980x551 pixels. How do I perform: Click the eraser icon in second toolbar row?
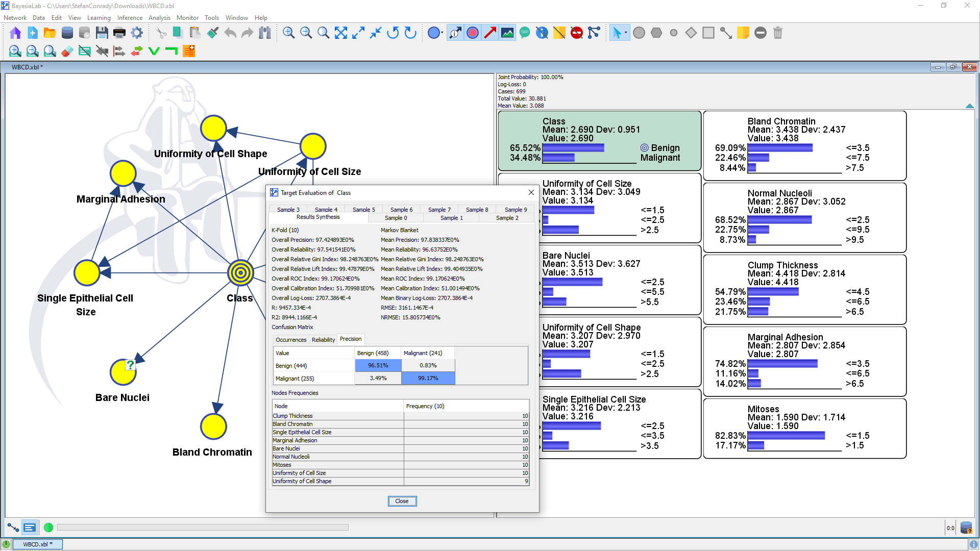(67, 51)
